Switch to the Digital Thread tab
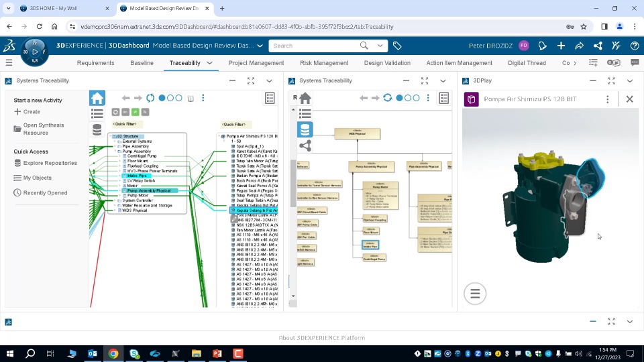The width and height of the screenshot is (644, 362). 527,63
